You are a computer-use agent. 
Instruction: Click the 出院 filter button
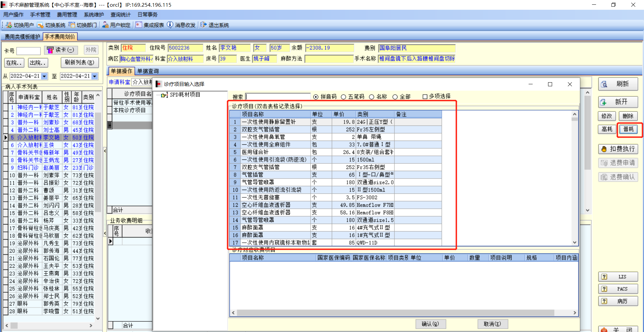click(x=38, y=63)
